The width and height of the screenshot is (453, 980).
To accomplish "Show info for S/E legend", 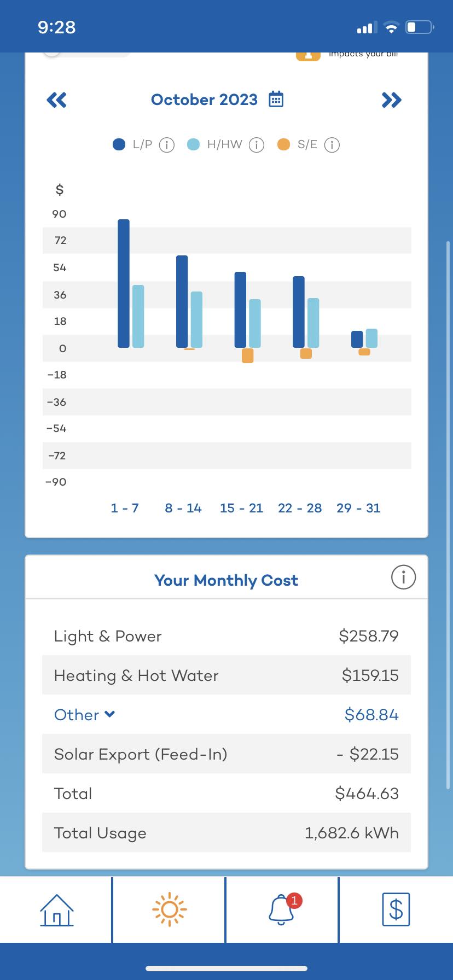I will pos(332,145).
